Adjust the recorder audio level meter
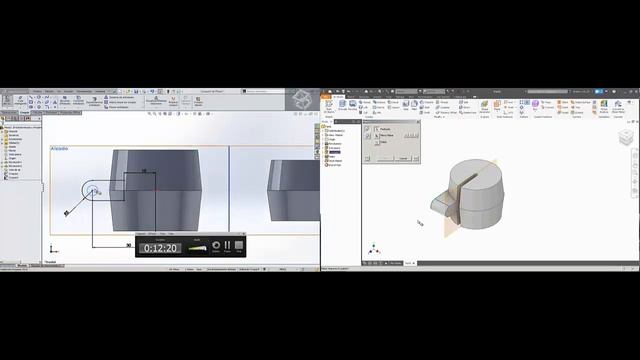Screen dimensions: 640x360 click(x=198, y=248)
